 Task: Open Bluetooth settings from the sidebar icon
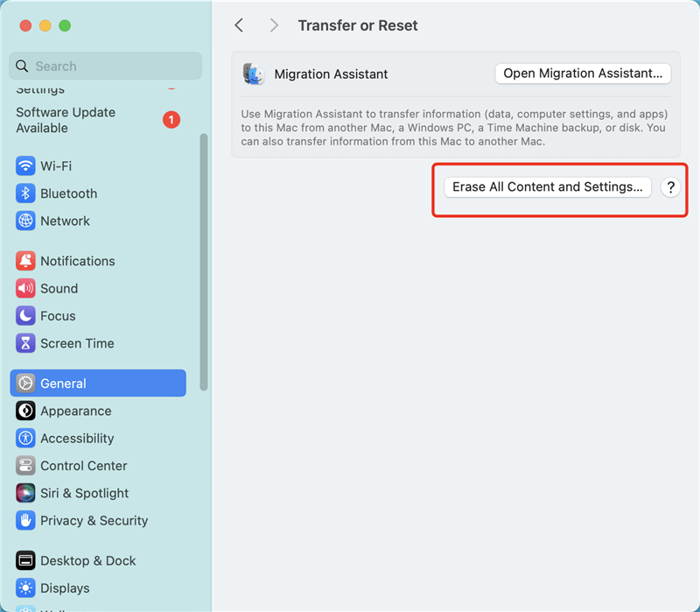point(24,193)
